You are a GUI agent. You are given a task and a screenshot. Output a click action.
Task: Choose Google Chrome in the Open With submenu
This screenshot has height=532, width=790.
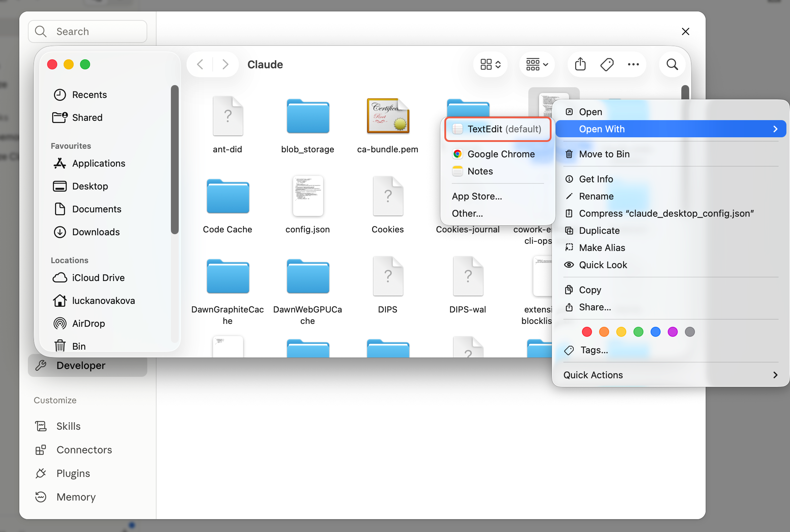[x=498, y=154]
